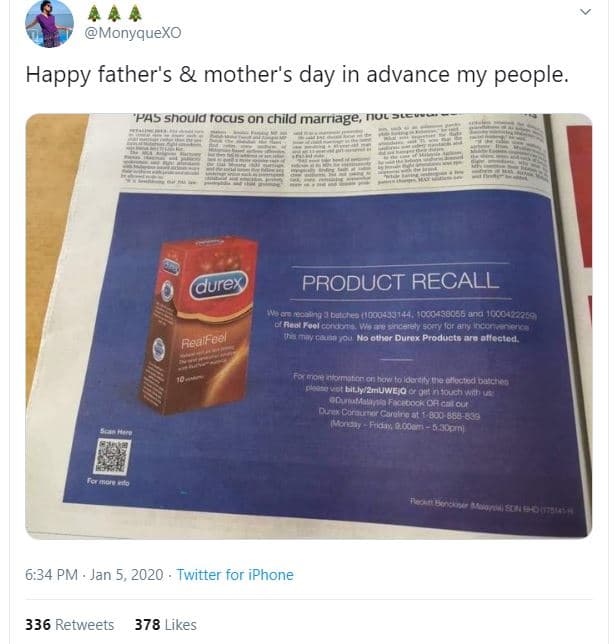
Task: Open the @MonyqueXO profile handle
Action: coord(124,34)
